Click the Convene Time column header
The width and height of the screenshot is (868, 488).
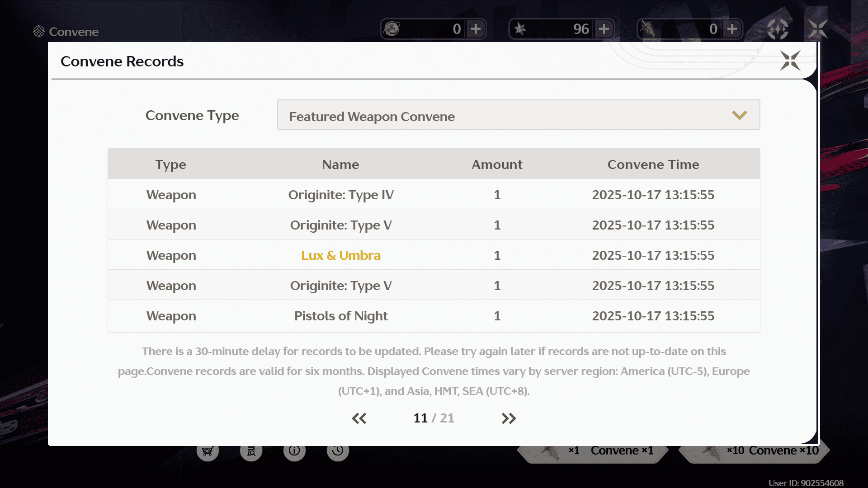(x=653, y=164)
